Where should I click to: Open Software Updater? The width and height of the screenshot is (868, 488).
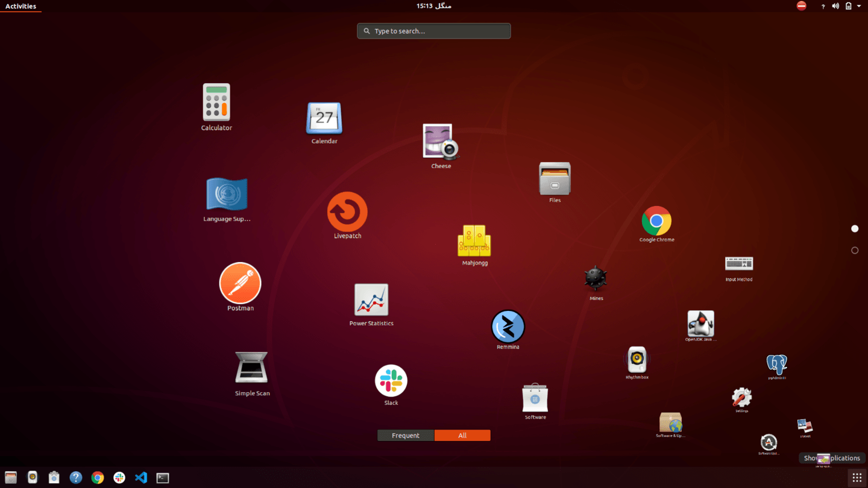point(769,443)
